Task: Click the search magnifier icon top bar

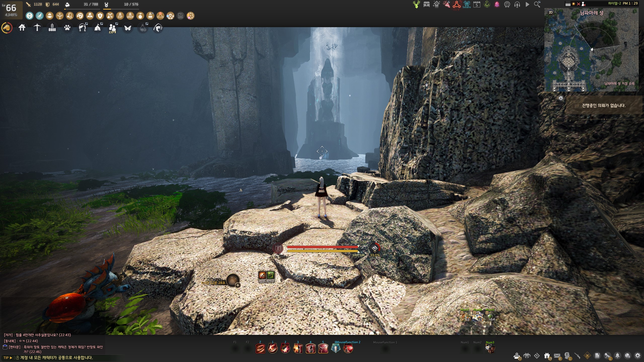Action: tap(537, 5)
